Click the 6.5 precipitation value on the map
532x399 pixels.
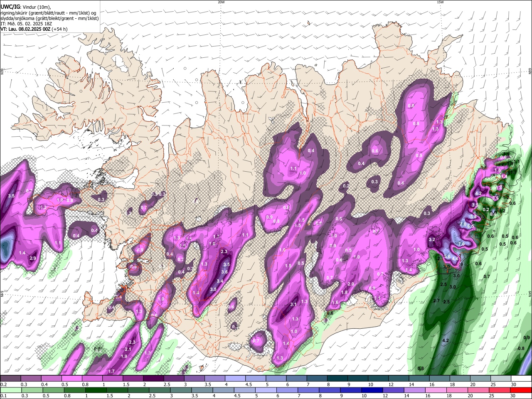coord(470,227)
